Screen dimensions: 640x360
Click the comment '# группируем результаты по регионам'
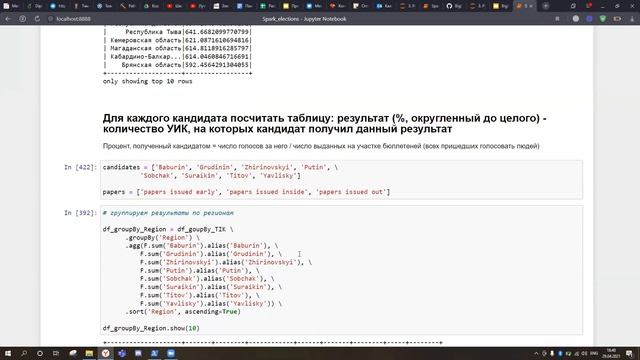168,213
